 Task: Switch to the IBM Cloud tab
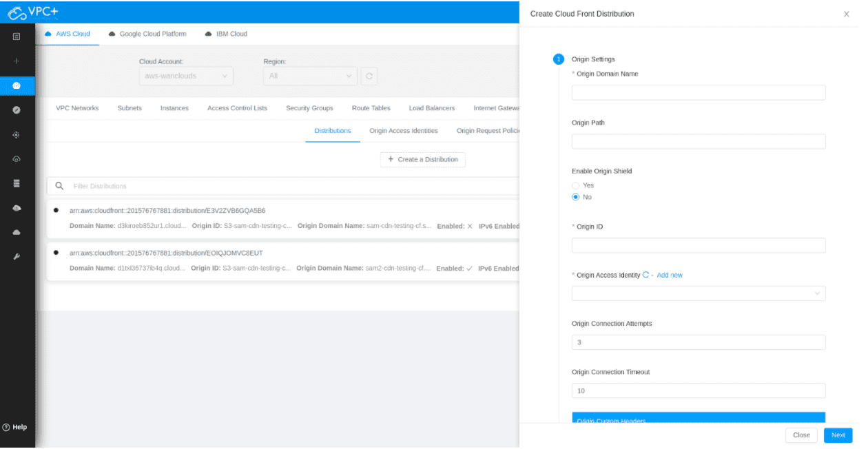(226, 34)
